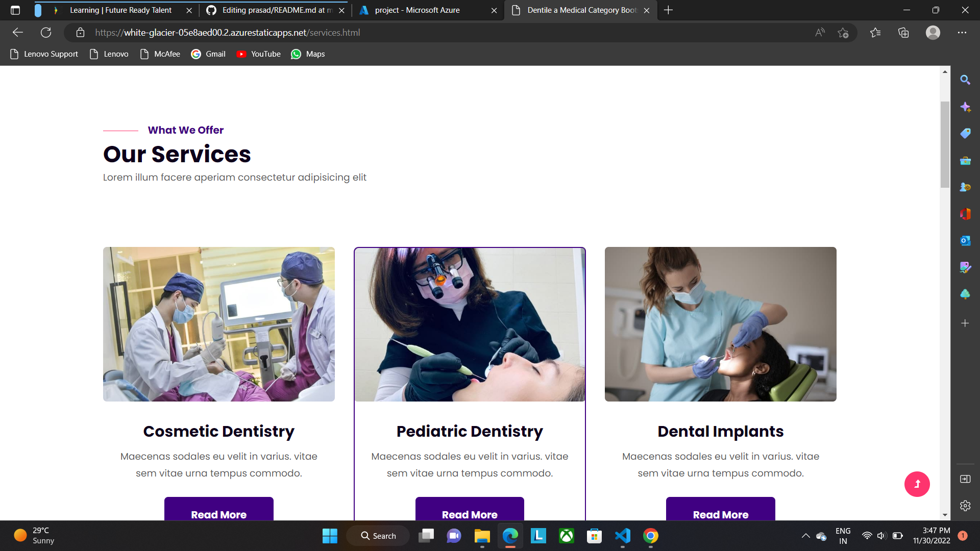Open a new tab with plus button
Viewport: 980px width, 551px height.
pos(668,10)
